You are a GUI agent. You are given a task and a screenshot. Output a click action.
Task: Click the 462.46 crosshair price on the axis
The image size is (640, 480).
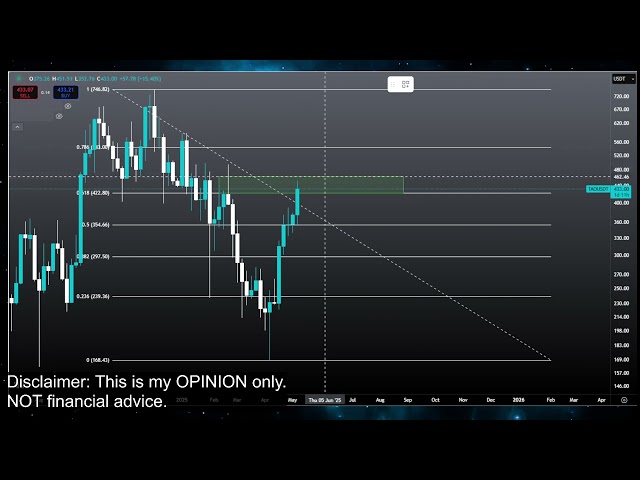click(620, 177)
